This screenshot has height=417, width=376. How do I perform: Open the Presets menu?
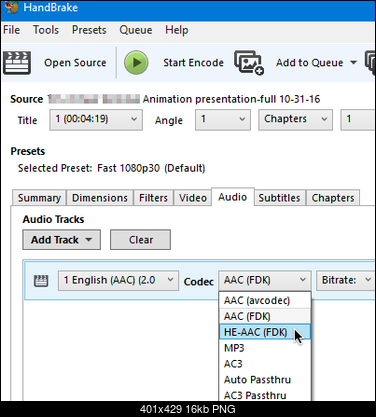point(89,30)
